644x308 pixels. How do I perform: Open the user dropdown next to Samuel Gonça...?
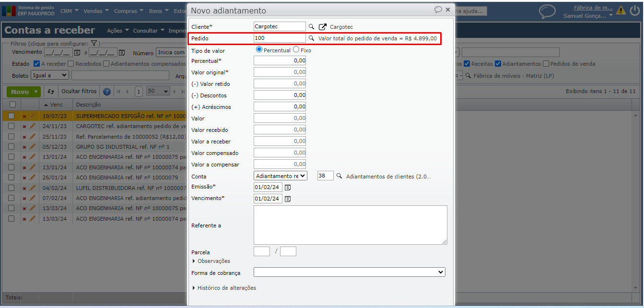tap(611, 15)
